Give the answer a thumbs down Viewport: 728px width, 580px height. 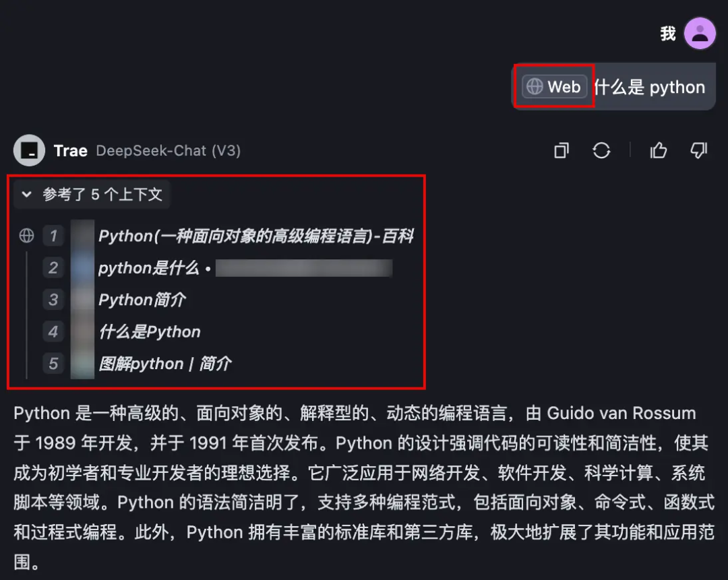pyautogui.click(x=698, y=150)
